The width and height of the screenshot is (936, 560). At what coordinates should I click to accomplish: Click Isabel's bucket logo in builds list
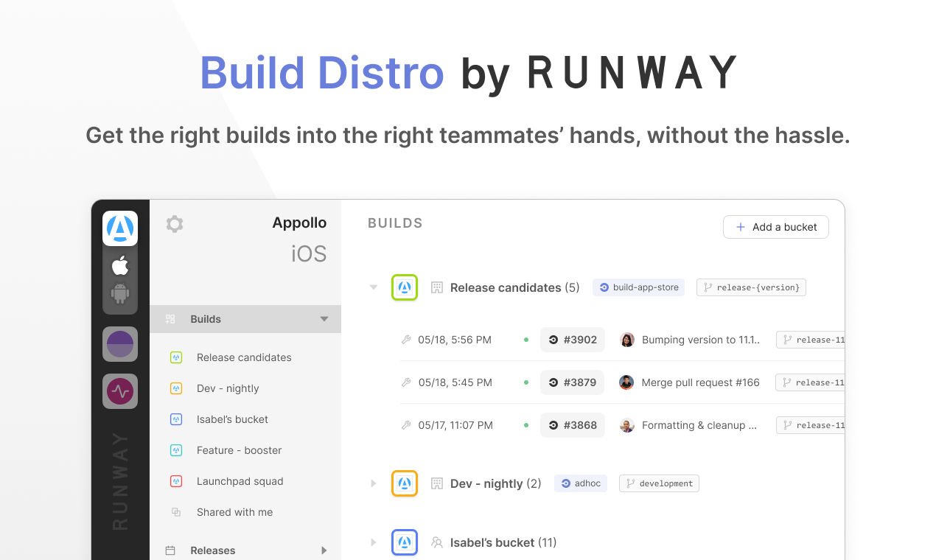405,542
